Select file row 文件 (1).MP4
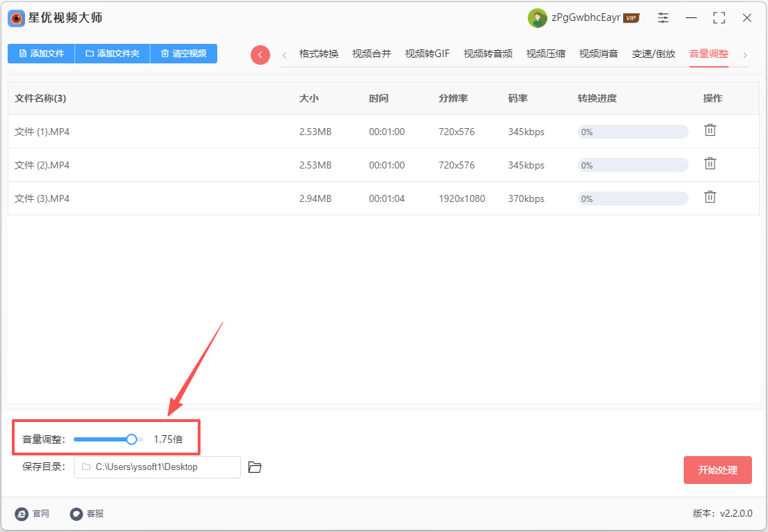The height and width of the screenshot is (532, 768). point(384,132)
